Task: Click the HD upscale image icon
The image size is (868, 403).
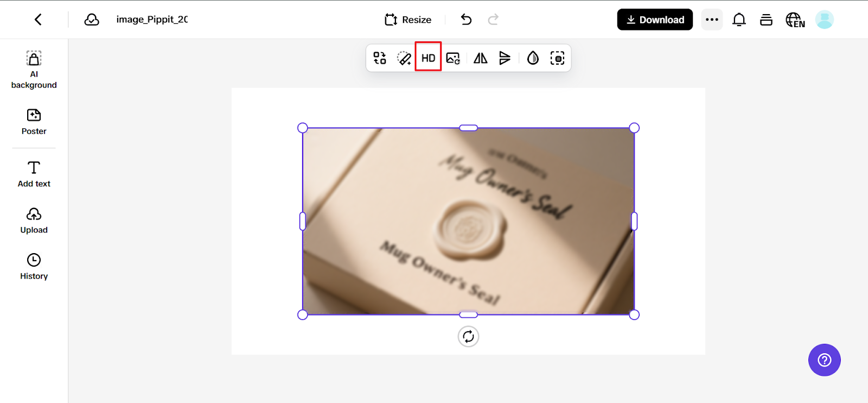Action: (428, 58)
